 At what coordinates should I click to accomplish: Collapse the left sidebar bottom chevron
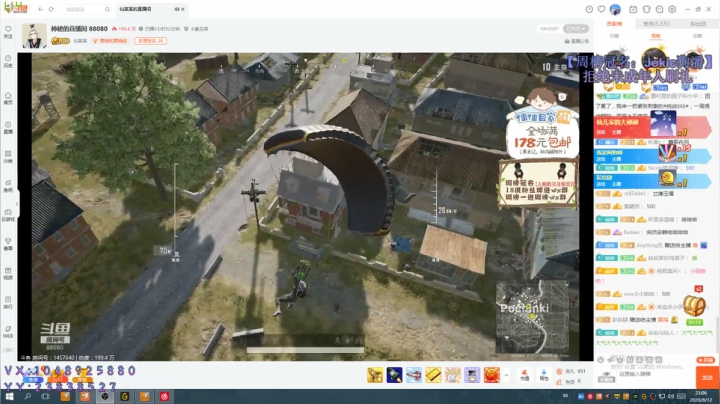(8, 350)
